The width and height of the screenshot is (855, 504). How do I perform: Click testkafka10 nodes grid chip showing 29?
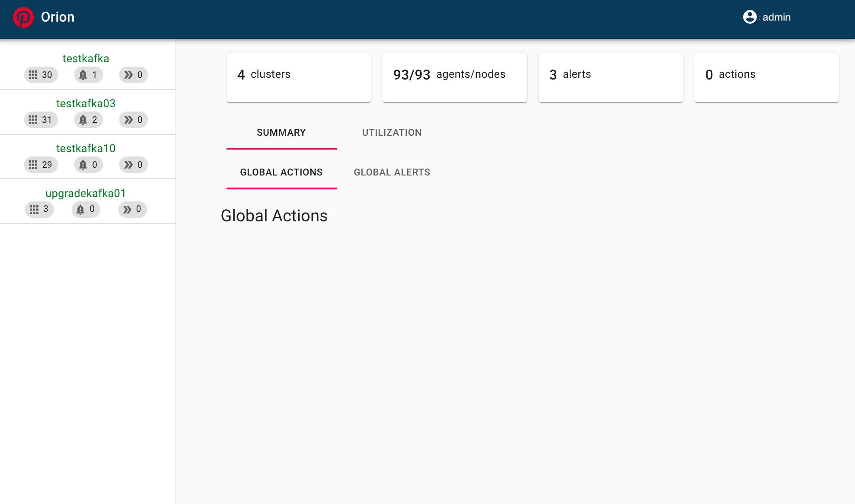(x=41, y=165)
